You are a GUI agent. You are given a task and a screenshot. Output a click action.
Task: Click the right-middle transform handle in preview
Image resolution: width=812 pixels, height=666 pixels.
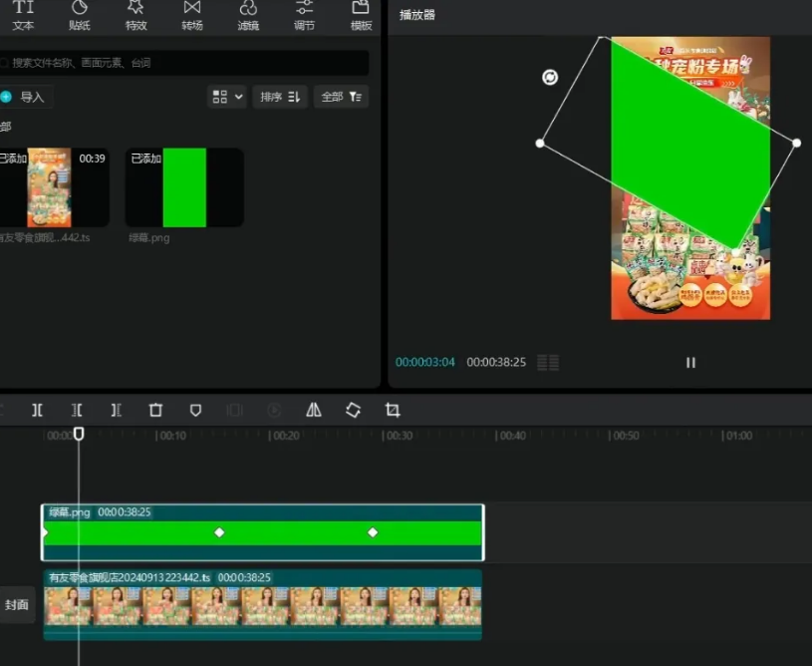pos(796,143)
